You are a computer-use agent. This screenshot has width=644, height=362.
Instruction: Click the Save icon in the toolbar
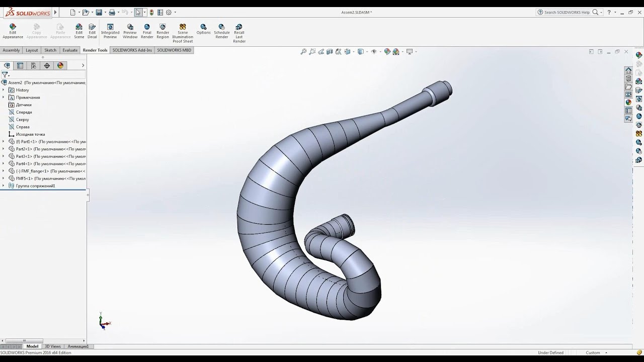pos(99,12)
